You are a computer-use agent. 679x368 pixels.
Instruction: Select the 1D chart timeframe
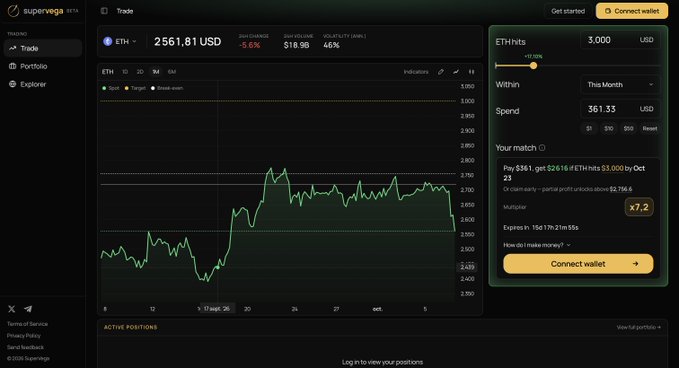[125, 72]
